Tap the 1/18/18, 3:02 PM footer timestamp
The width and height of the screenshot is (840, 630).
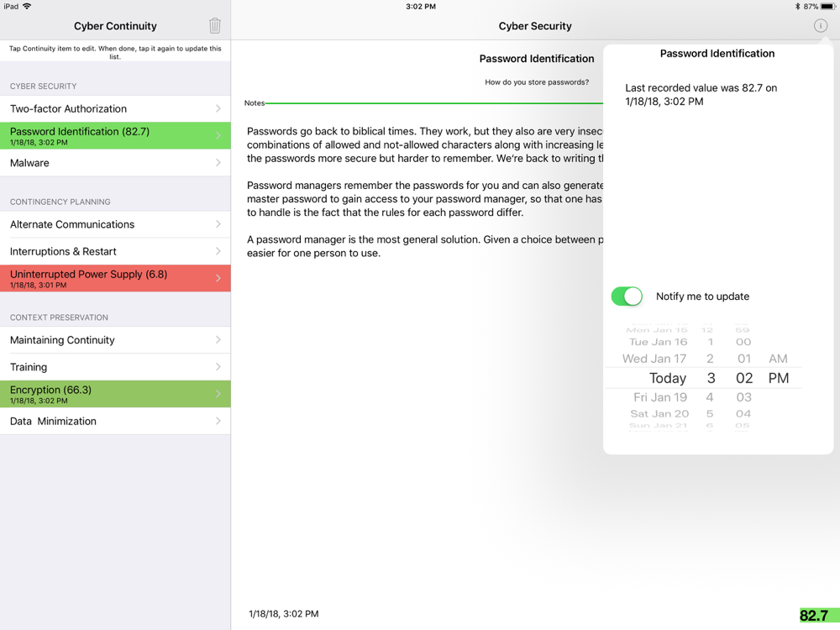pyautogui.click(x=283, y=614)
